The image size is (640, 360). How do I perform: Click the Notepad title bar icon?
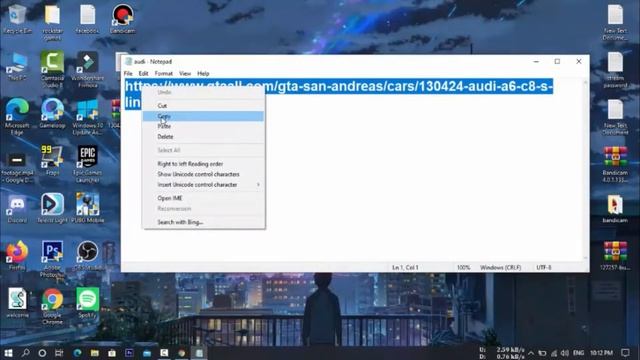pos(129,62)
